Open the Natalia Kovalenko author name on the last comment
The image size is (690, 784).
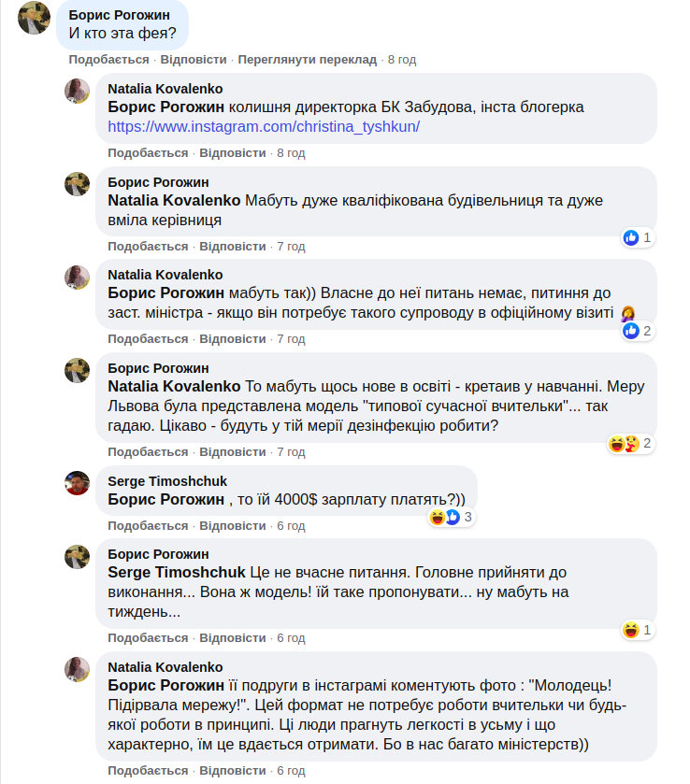165,667
